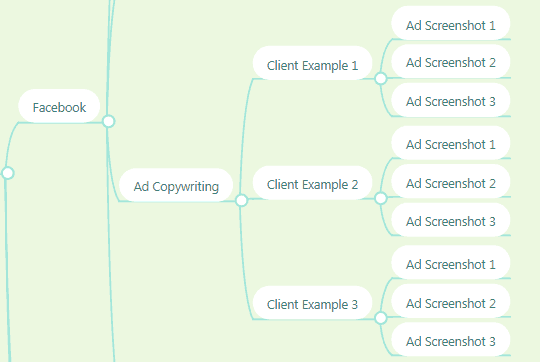Image resolution: width=540 pixels, height=362 pixels.
Task: Select the Facebook node
Action: (59, 106)
